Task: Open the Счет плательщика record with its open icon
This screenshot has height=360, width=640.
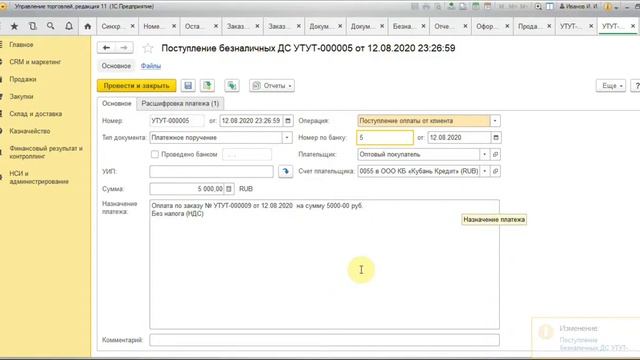Action: point(496,171)
